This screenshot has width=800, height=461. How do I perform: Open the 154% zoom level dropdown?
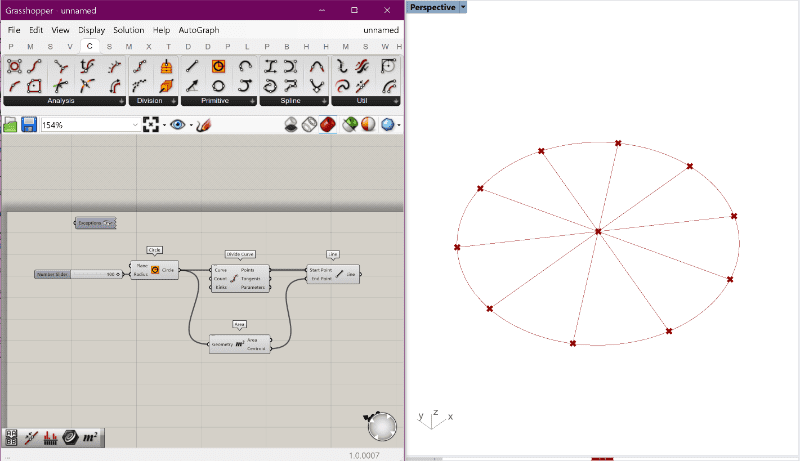(135, 125)
